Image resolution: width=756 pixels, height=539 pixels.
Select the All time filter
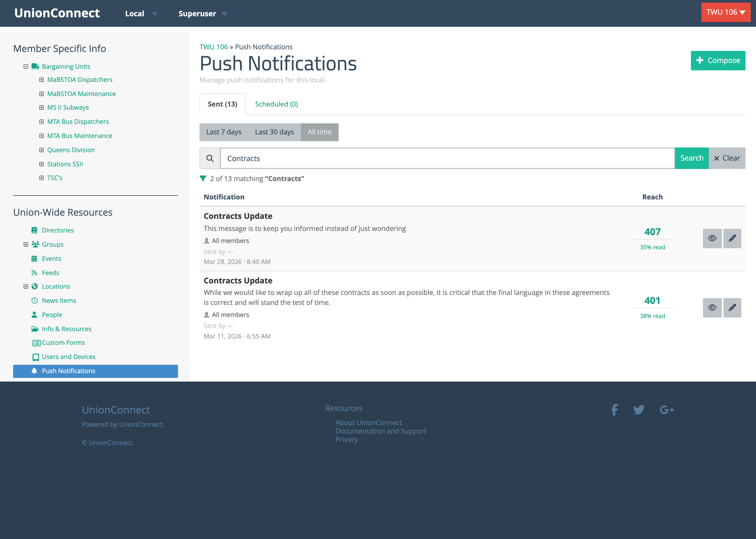(x=319, y=132)
